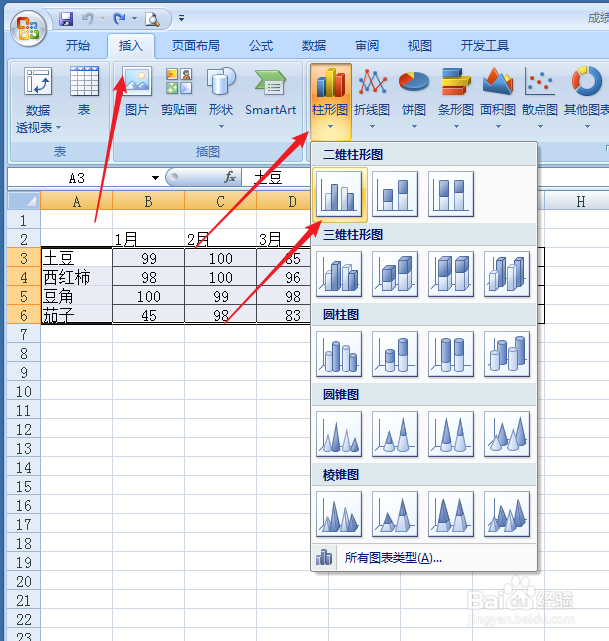Redo the last action
Screen dimensions: 609x641
coord(120,19)
